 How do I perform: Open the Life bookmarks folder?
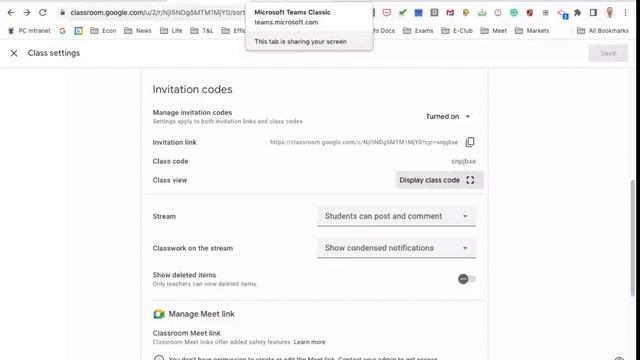[171, 31]
